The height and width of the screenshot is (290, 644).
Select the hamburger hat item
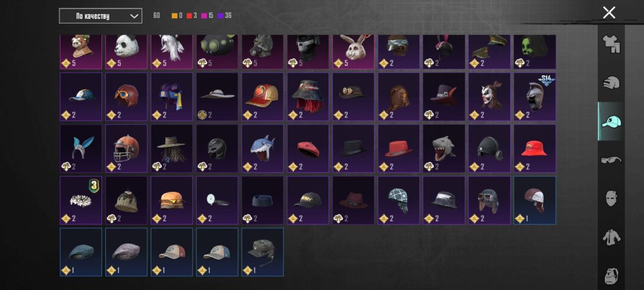pyautogui.click(x=172, y=200)
